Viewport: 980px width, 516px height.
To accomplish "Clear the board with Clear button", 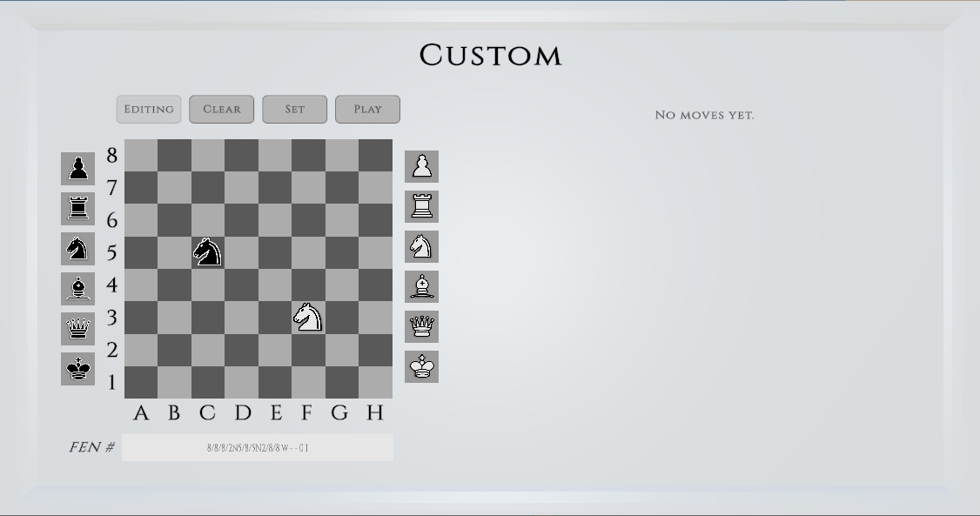I will pyautogui.click(x=222, y=110).
